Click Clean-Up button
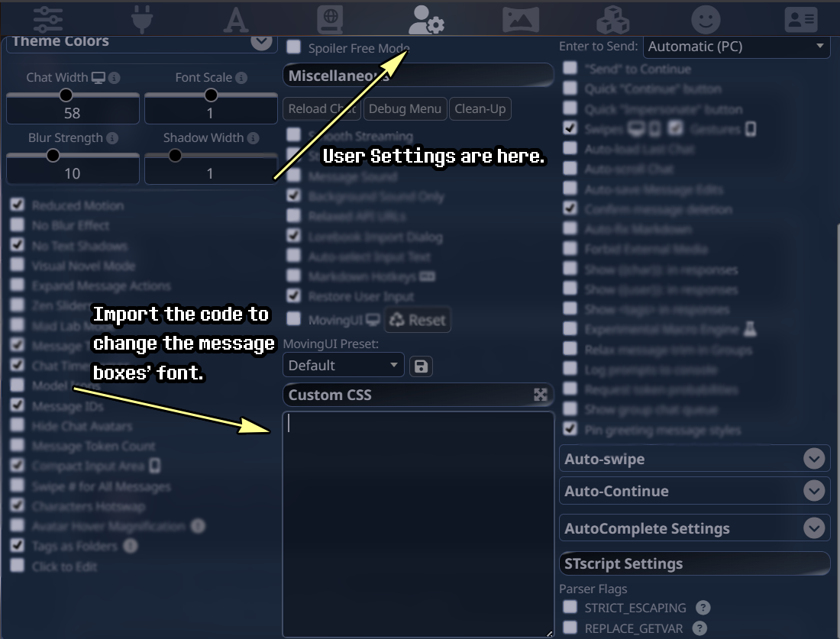840x639 pixels. click(x=480, y=108)
